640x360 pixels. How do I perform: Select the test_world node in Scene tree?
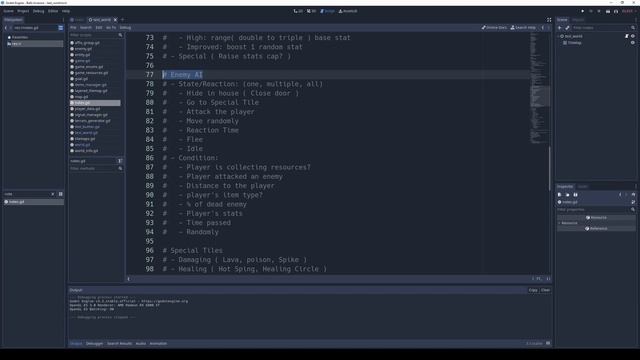click(x=573, y=36)
